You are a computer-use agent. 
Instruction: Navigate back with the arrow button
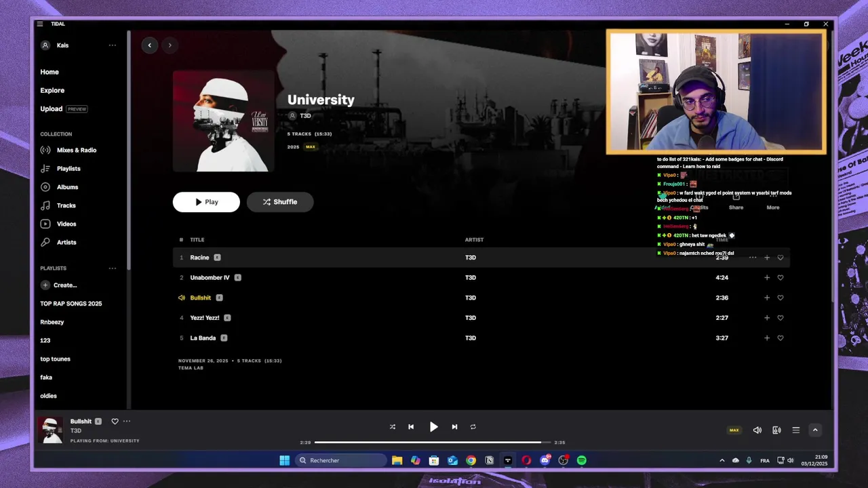tap(150, 45)
